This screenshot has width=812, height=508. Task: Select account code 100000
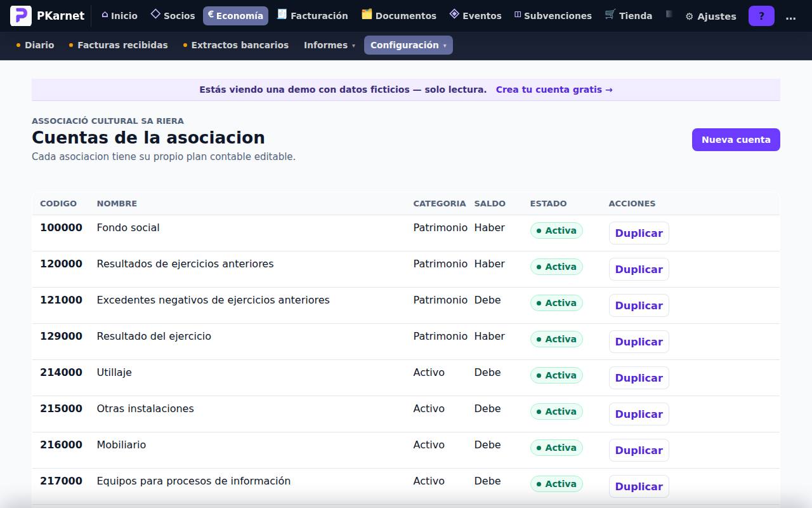(x=61, y=227)
